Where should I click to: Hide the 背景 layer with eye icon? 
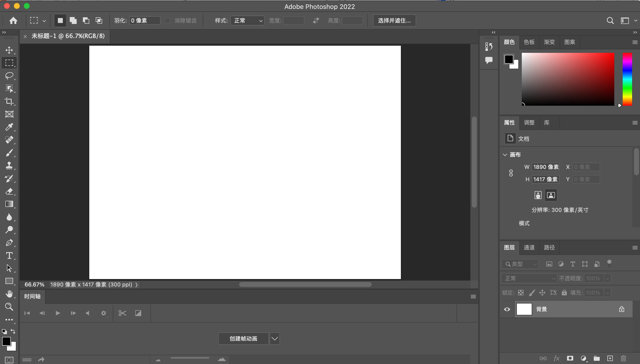[507, 309]
